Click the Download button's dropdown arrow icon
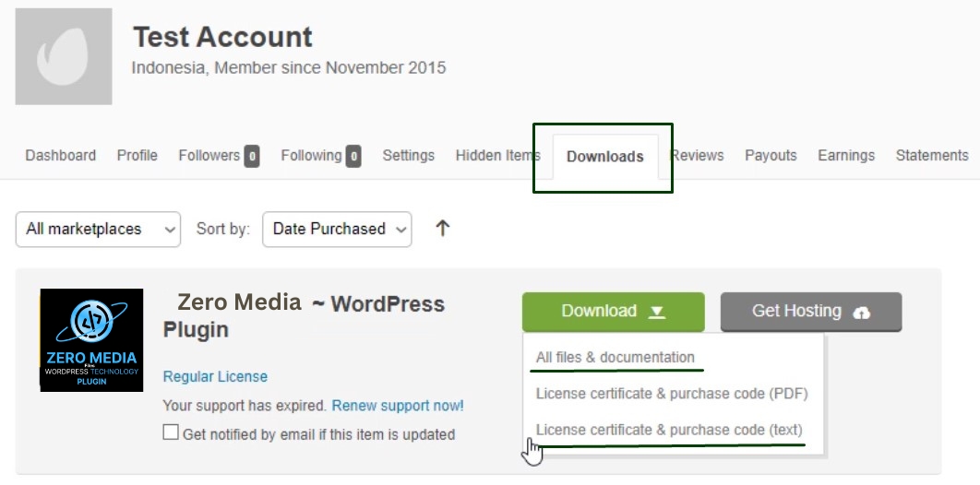The width and height of the screenshot is (980, 485). click(656, 312)
